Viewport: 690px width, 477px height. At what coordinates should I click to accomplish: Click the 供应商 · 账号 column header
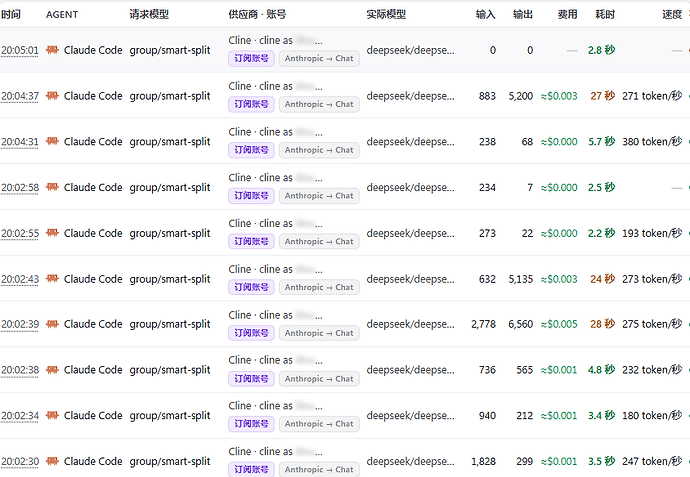257,15
